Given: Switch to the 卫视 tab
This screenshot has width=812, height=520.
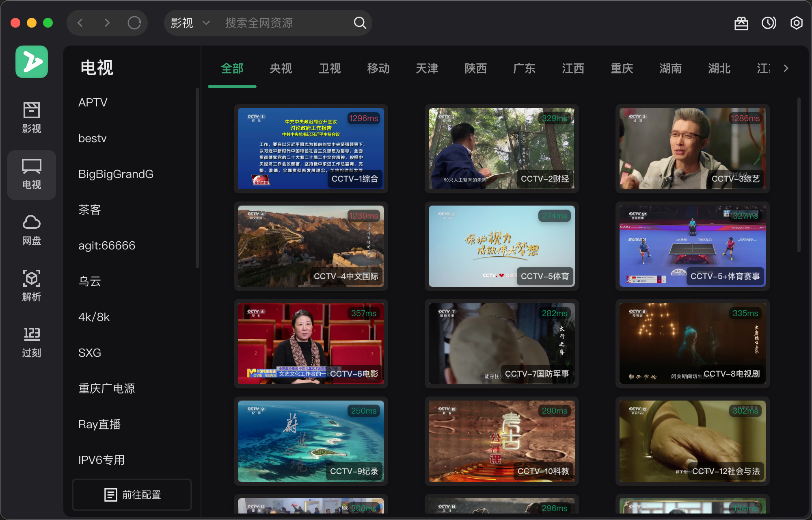Looking at the screenshot, I should [329, 68].
